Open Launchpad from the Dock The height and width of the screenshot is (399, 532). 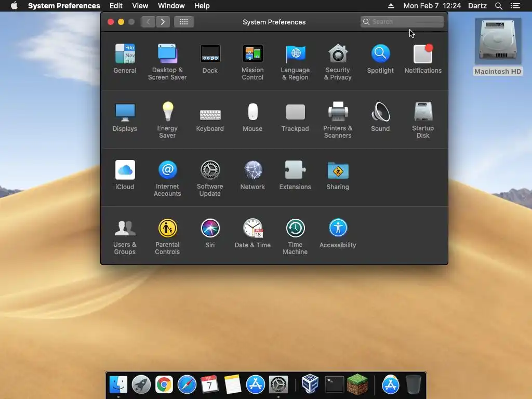pyautogui.click(x=141, y=385)
